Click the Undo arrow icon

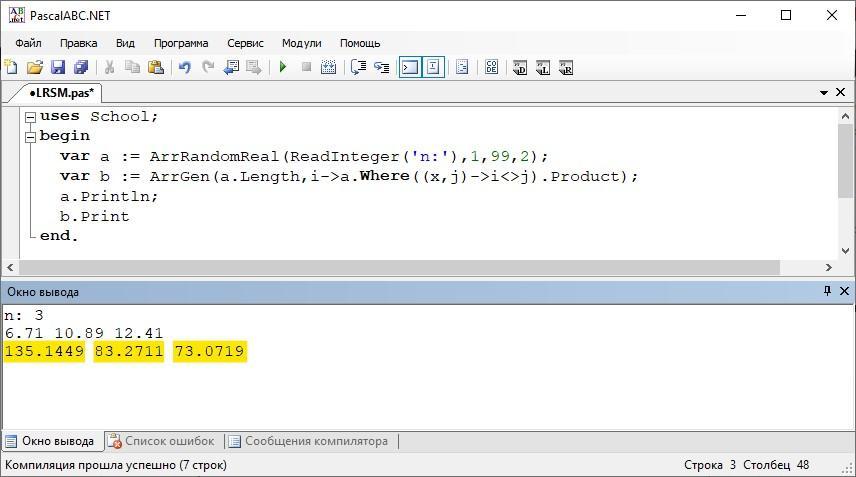tap(184, 67)
